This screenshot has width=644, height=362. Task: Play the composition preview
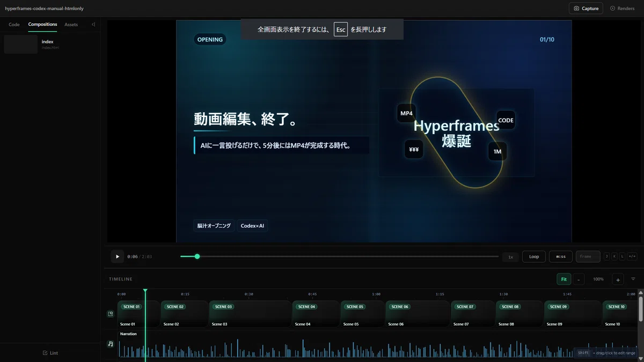click(118, 256)
